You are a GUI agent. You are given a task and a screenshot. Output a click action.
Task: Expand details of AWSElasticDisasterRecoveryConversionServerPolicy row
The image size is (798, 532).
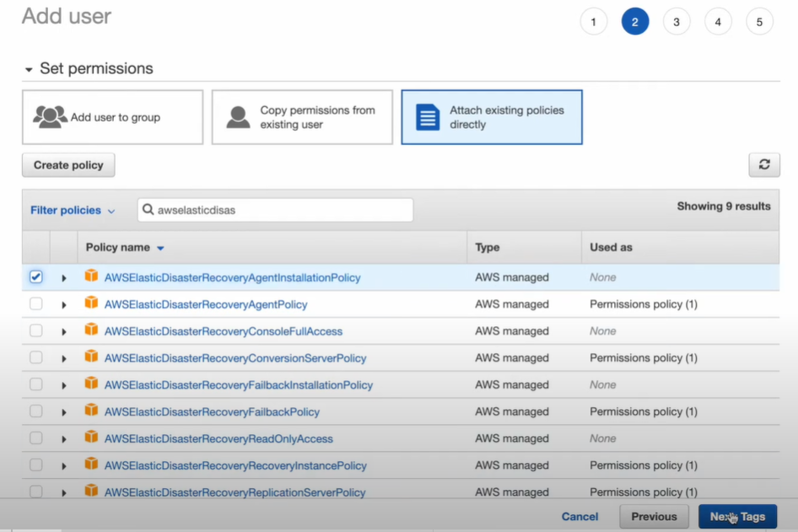[63, 358]
